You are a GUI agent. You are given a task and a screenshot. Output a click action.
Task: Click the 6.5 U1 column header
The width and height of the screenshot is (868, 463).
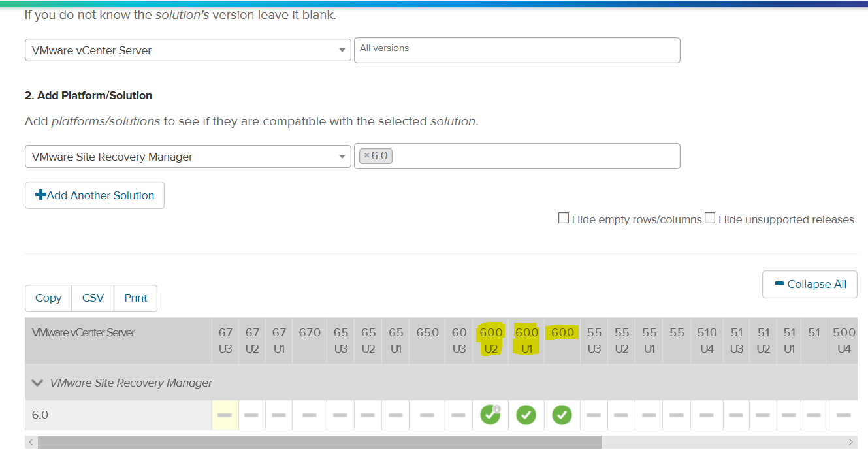(x=396, y=340)
